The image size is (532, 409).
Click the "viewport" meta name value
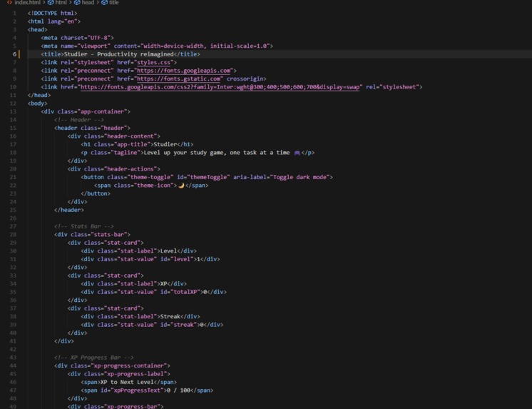pyautogui.click(x=94, y=46)
